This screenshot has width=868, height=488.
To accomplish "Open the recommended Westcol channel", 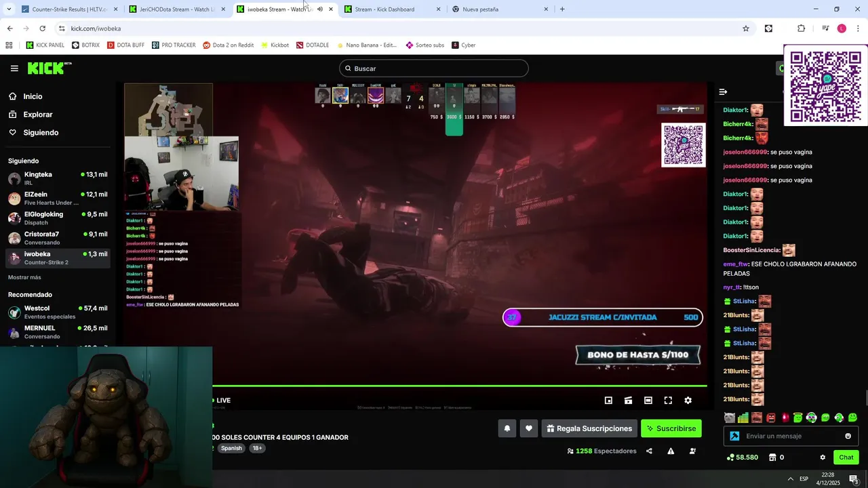I will click(58, 312).
